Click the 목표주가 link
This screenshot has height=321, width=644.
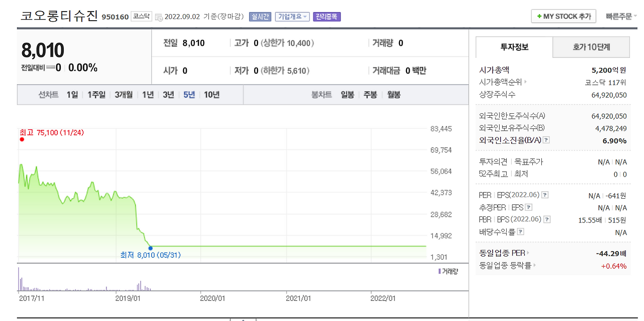pyautogui.click(x=528, y=162)
